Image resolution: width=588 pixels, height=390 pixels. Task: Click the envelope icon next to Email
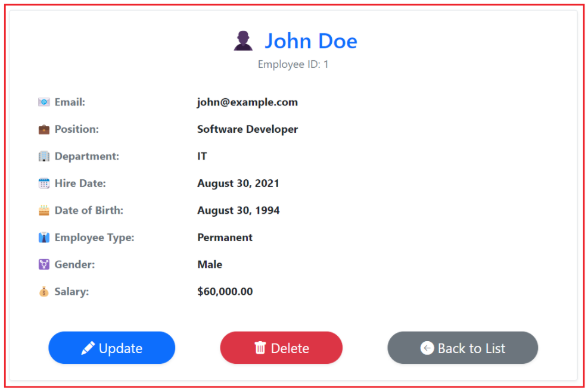click(x=44, y=102)
